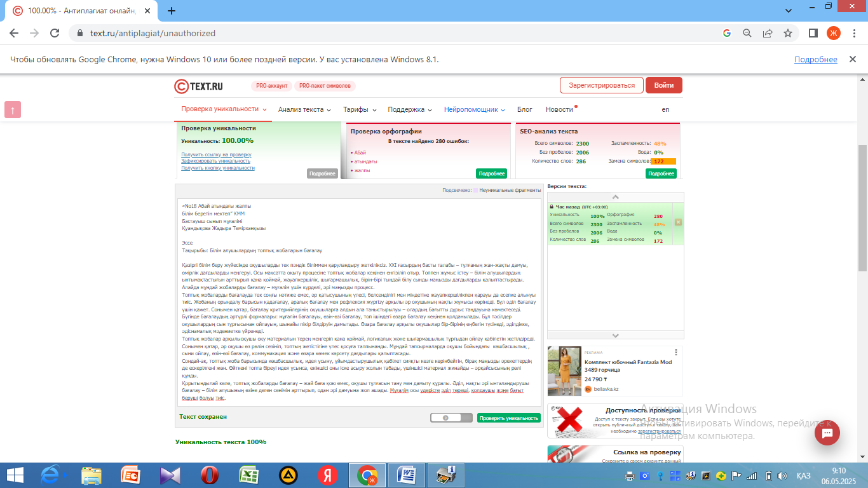
Task: Expand the Проверка уникальности menu
Action: coord(224,109)
